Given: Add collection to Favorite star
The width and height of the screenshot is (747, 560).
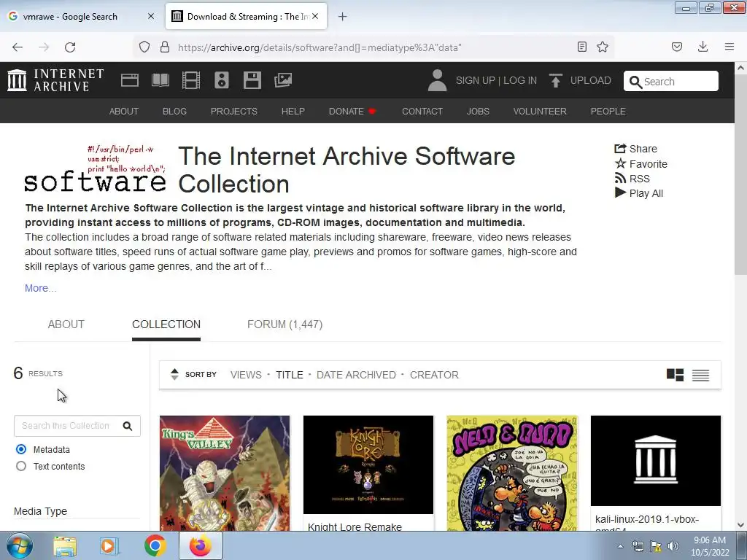Looking at the screenshot, I should click(620, 163).
